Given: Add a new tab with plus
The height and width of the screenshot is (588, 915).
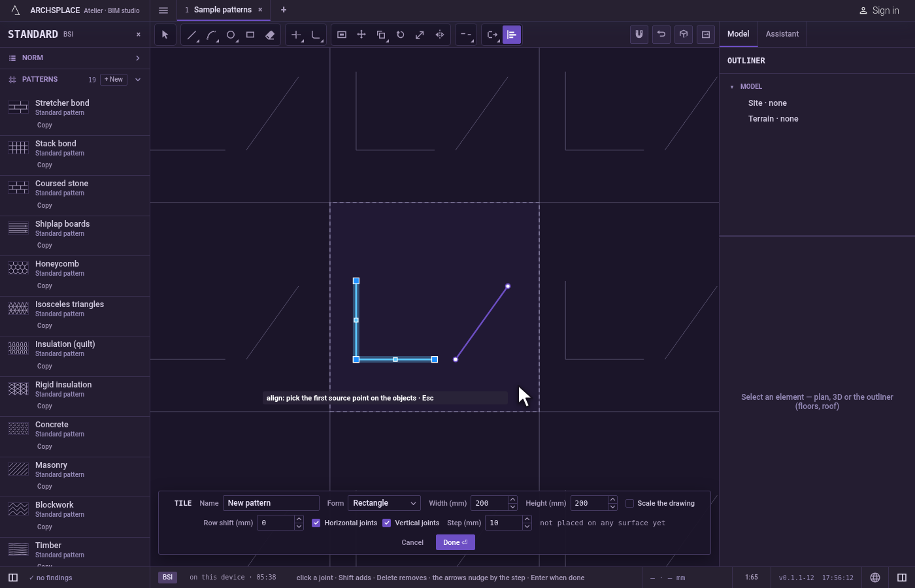Looking at the screenshot, I should coord(284,10).
